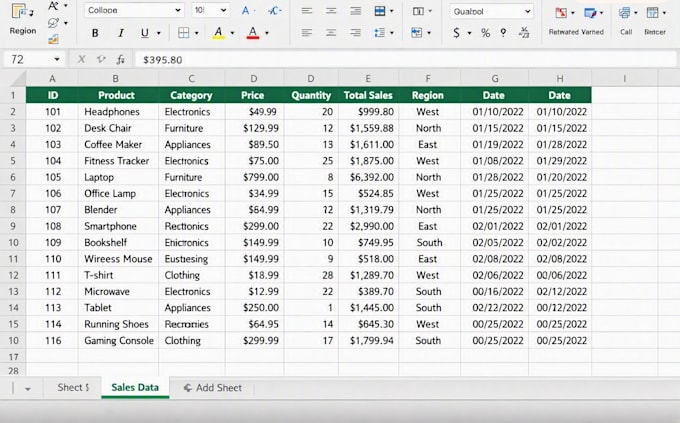This screenshot has height=423, width=680.
Task: Select the Desk Chair cell
Action: (118, 128)
